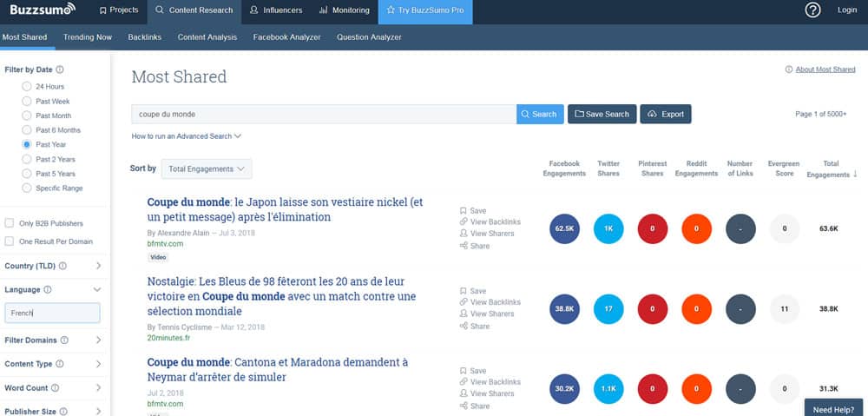Click the Login link
This screenshot has height=416, width=868.
point(847,10)
